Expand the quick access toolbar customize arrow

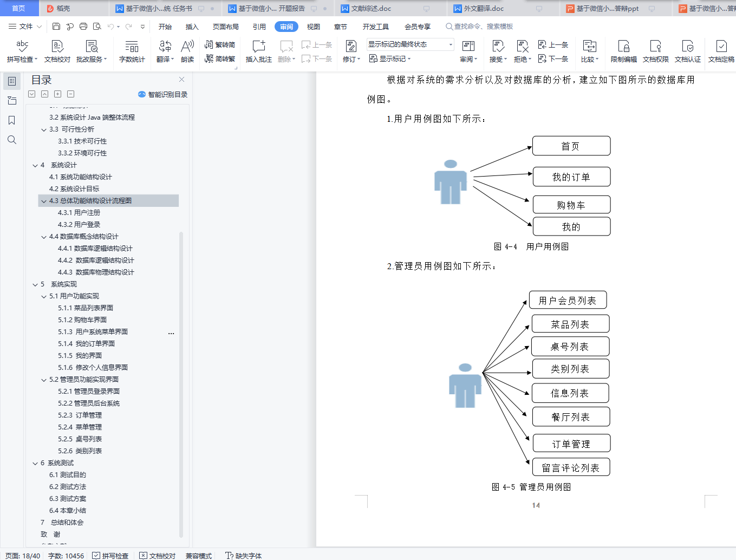pos(142,27)
